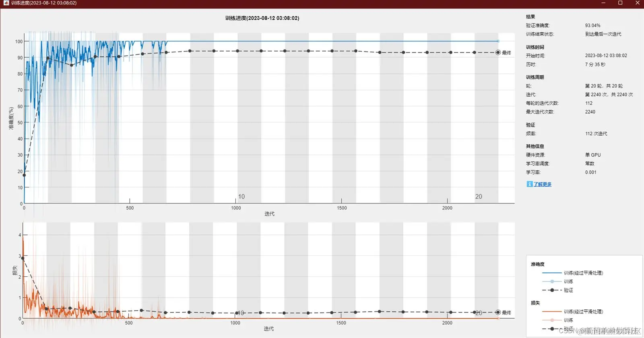Click the start time value 2023-08-12 03:08:02

[606, 56]
